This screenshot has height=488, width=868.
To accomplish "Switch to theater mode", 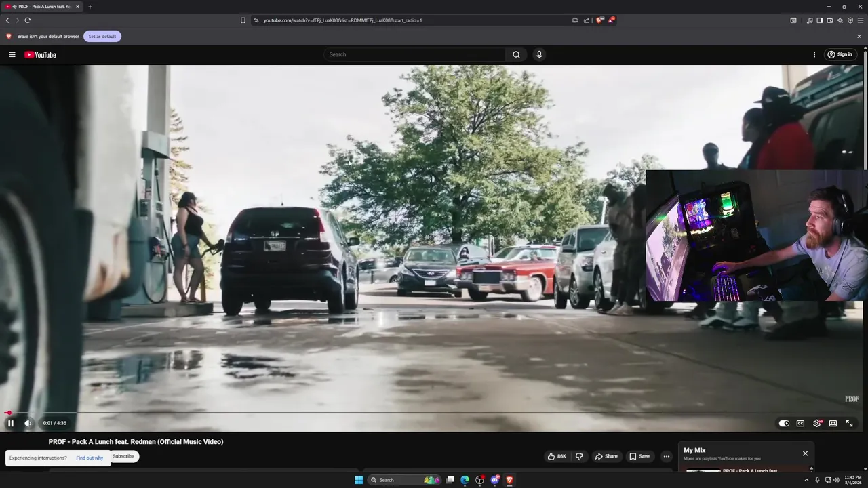I will coord(833,423).
